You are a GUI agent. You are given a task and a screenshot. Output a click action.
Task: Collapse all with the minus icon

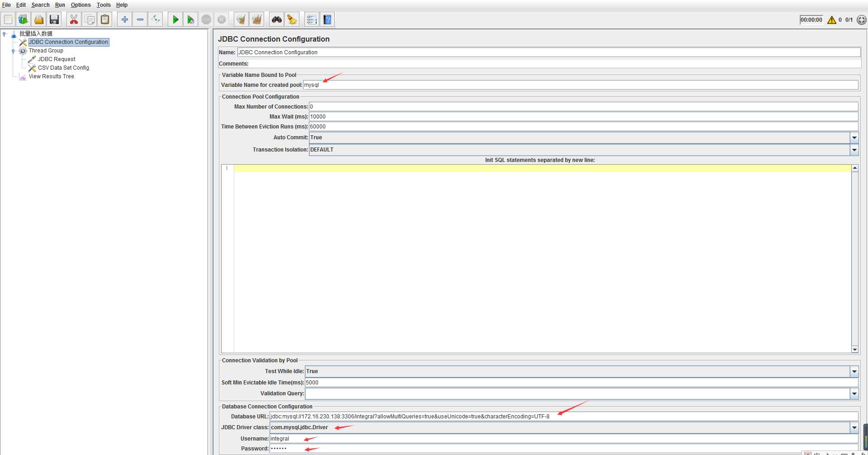(x=140, y=19)
